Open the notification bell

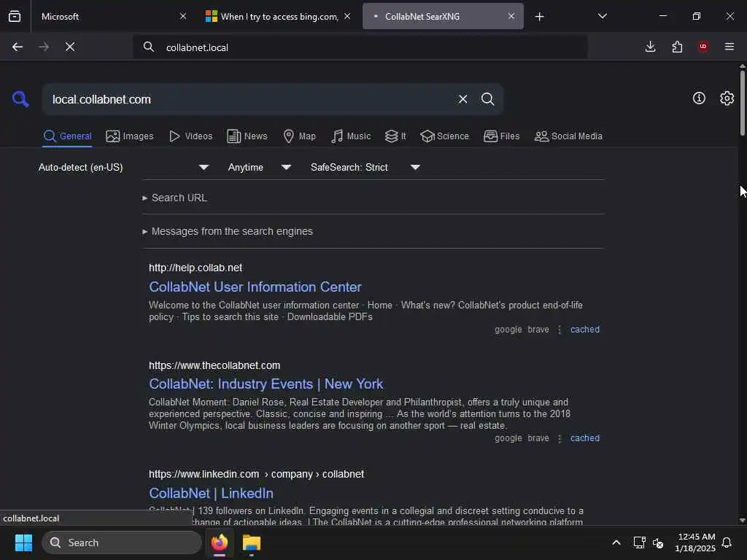point(727,542)
